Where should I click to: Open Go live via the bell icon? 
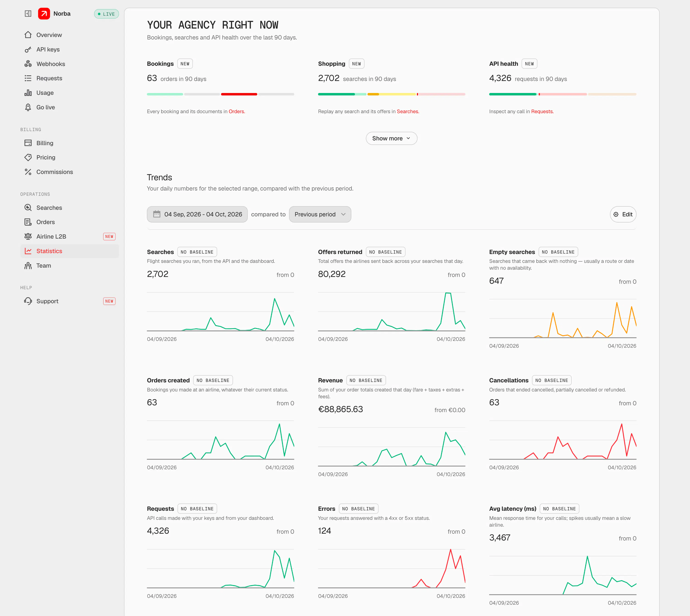click(x=28, y=107)
